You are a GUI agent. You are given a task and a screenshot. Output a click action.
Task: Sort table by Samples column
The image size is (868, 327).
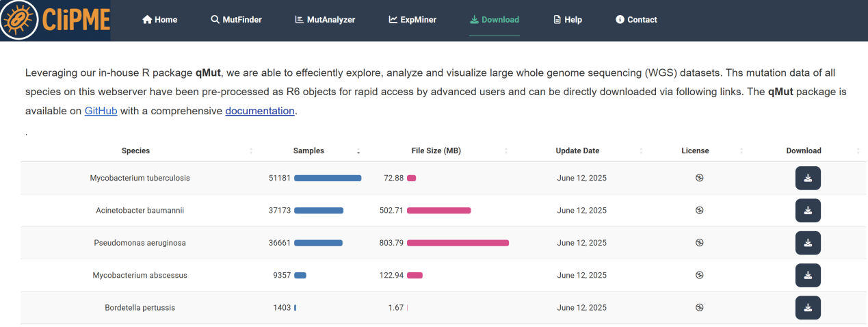(x=308, y=151)
